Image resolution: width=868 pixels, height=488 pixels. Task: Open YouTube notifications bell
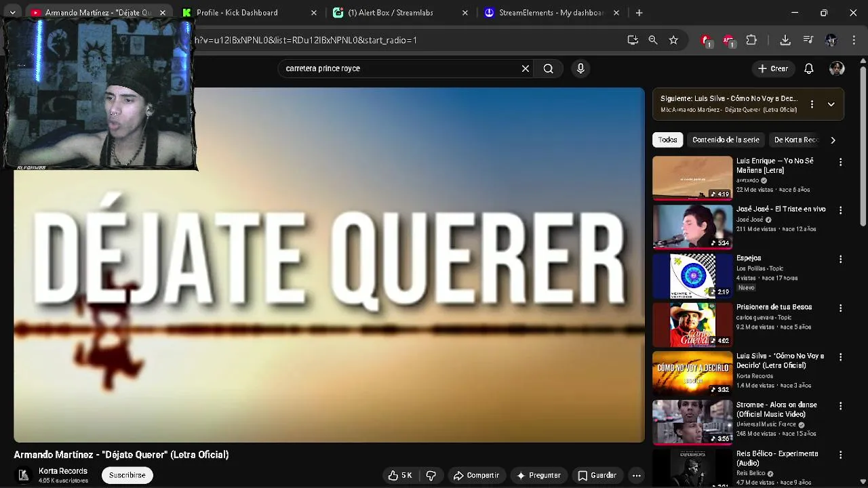[809, 68]
